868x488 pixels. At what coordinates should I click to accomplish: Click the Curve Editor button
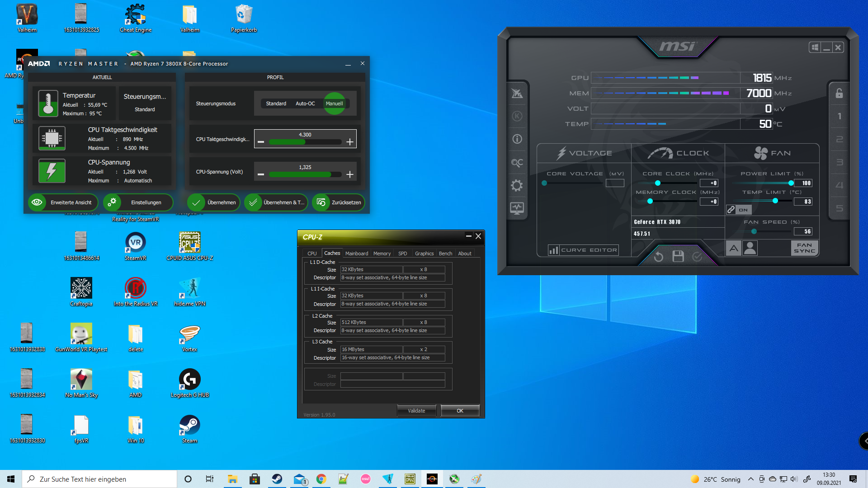click(x=583, y=250)
